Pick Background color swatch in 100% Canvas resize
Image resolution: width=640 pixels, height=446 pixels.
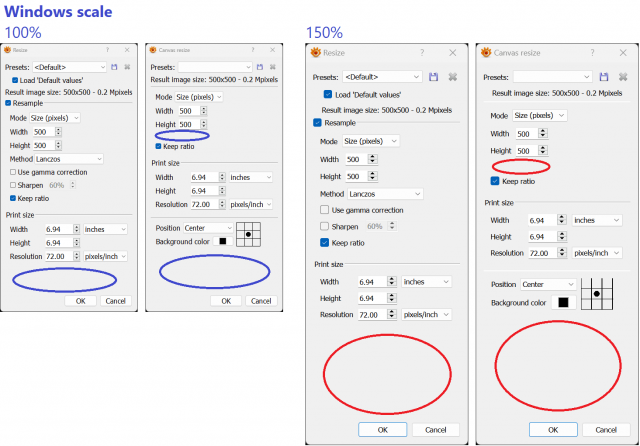click(x=223, y=241)
